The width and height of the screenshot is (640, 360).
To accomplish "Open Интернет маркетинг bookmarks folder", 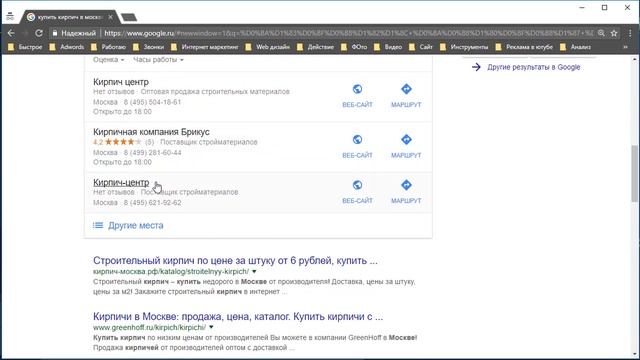I will (x=204, y=47).
